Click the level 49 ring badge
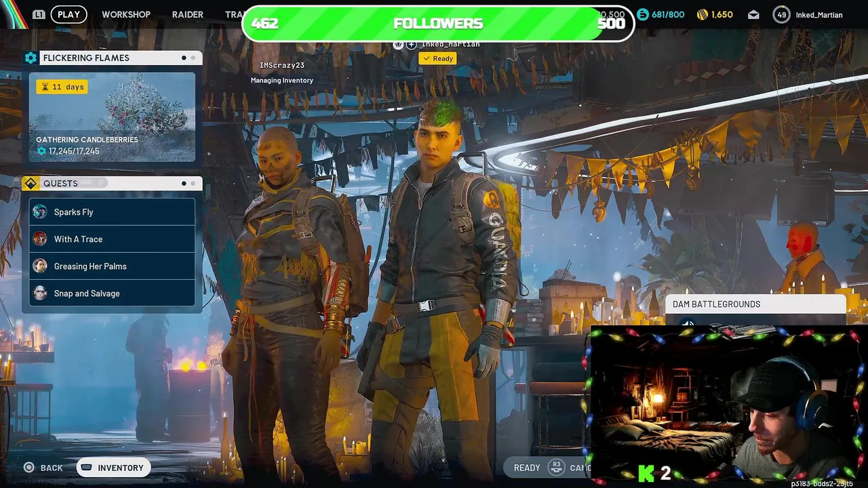 (x=782, y=14)
